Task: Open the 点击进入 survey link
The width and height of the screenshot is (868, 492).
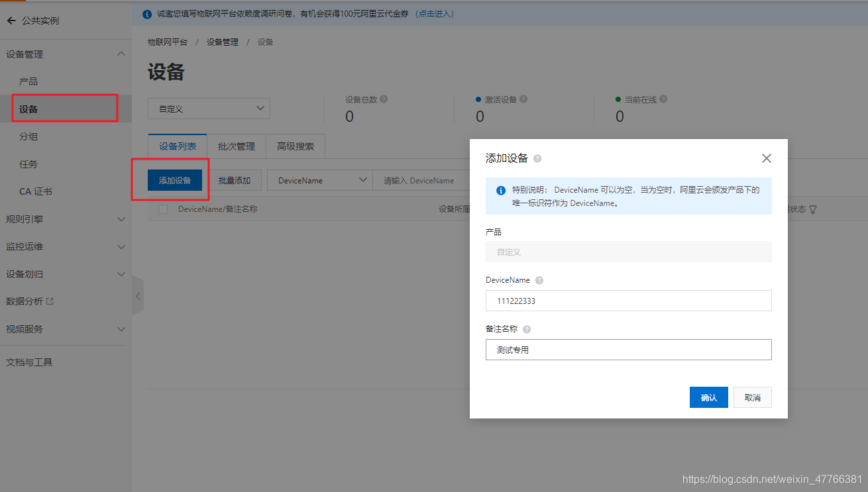Action: pos(434,14)
